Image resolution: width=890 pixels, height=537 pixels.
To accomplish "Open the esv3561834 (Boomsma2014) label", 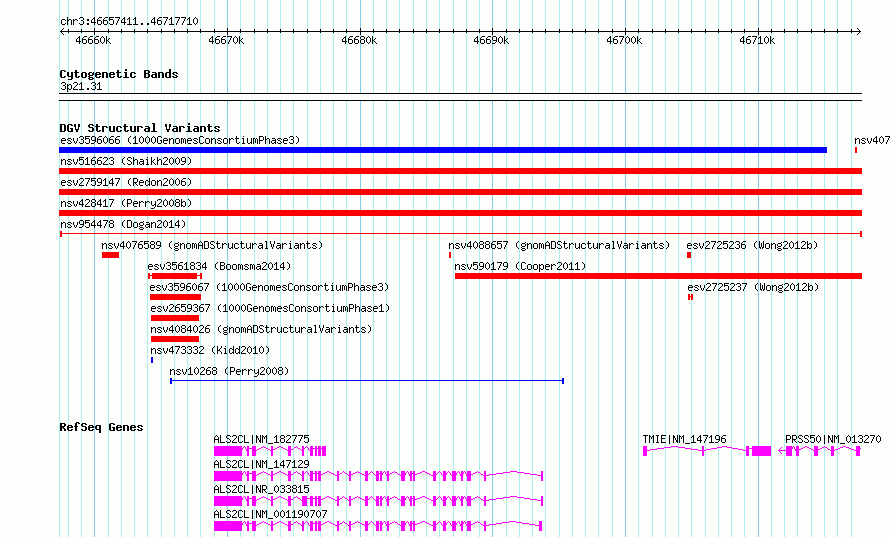I will (219, 266).
